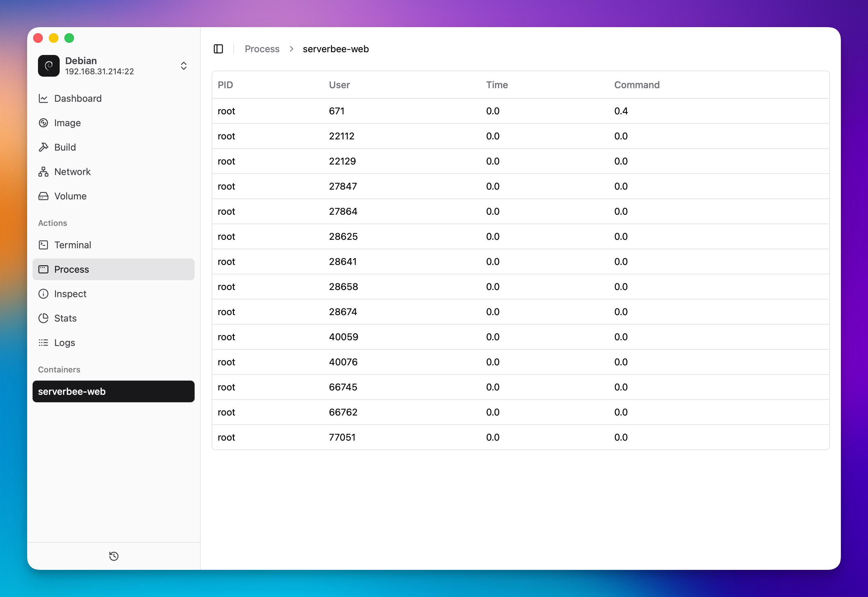Open the Debian server switcher chevron
The image size is (868, 597).
183,65
